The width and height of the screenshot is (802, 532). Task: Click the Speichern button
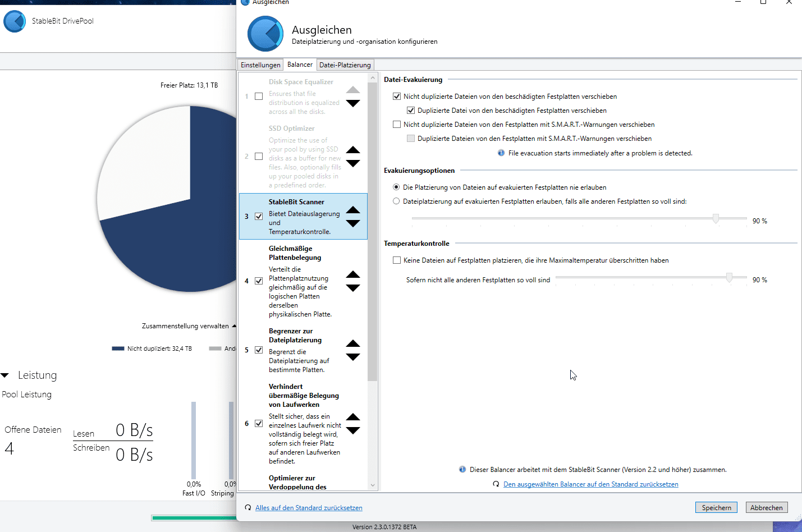tap(717, 507)
